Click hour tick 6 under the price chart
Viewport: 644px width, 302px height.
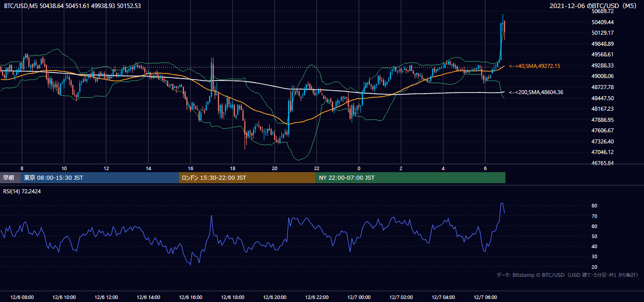485,168
